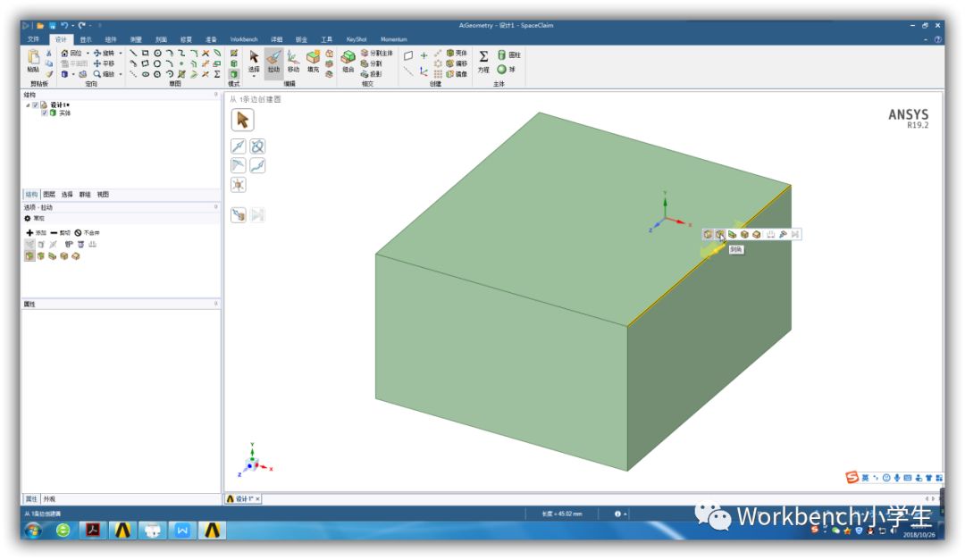This screenshot has width=965, height=560.
Task: Choose the 分割主体 (Split Body) tool
Action: click(377, 53)
